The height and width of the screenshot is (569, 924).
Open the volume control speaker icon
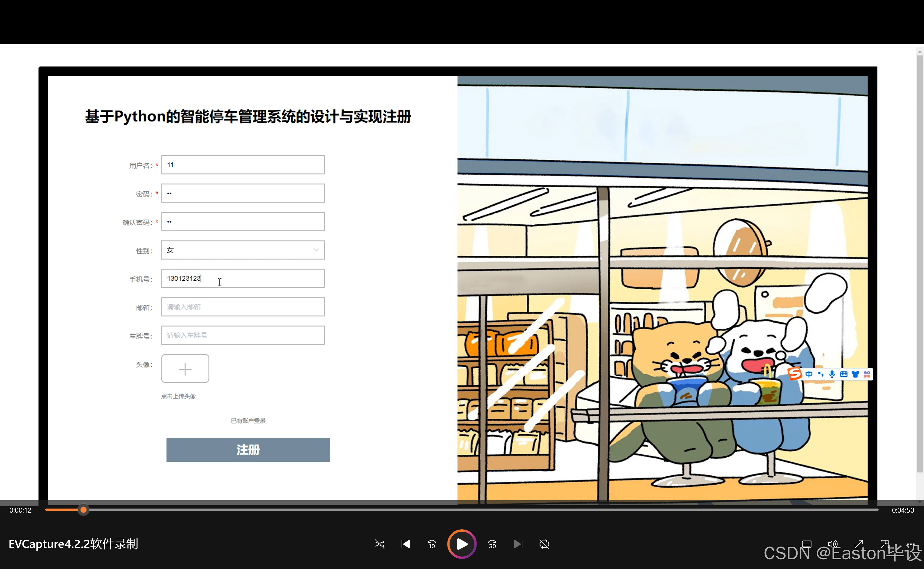[833, 544]
